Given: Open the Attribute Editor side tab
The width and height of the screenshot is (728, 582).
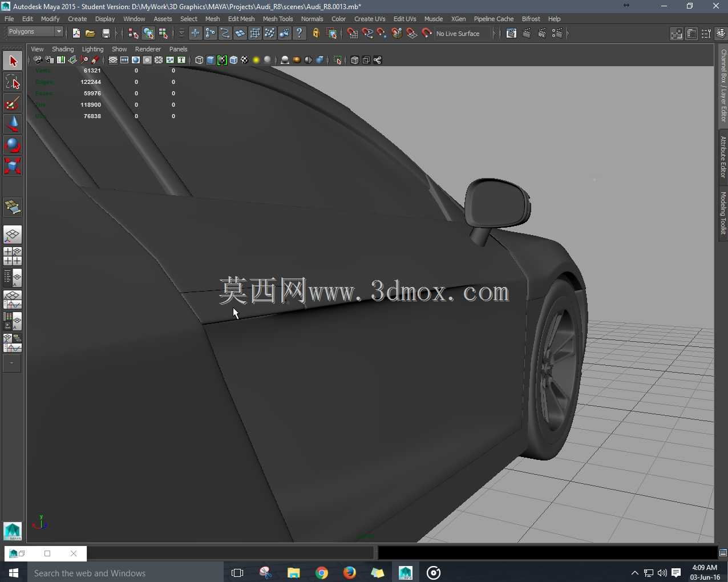Looking at the screenshot, I should point(723,157).
